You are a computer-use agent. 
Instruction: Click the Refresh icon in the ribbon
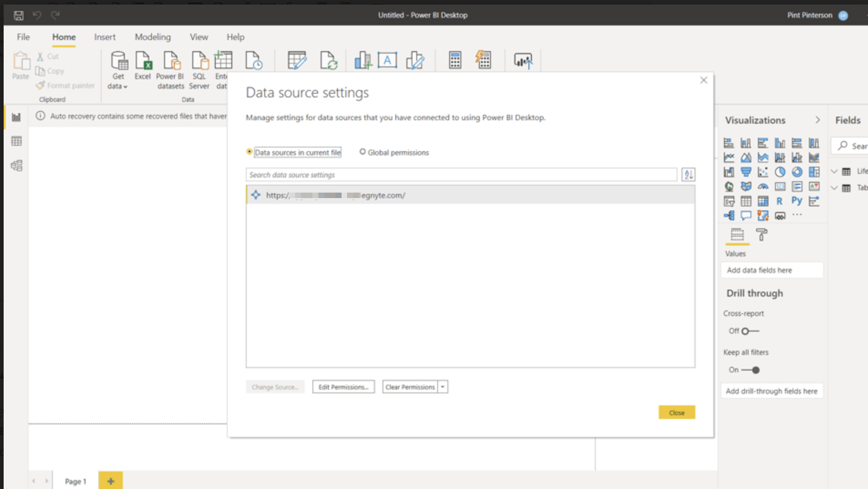pyautogui.click(x=328, y=60)
